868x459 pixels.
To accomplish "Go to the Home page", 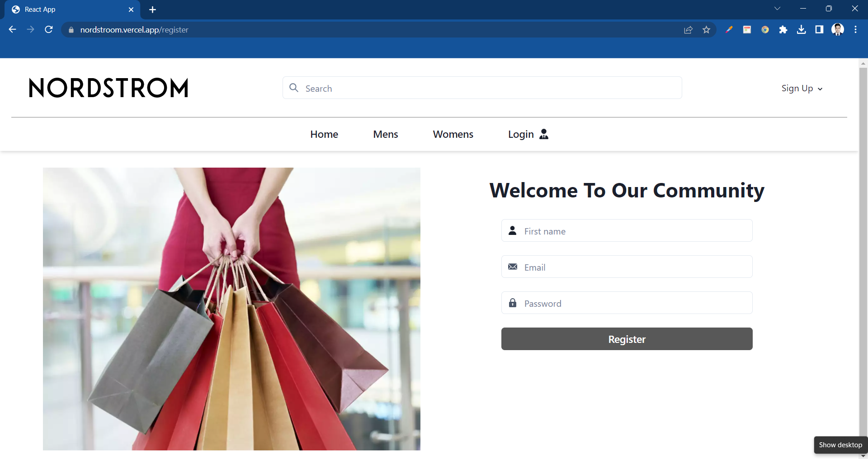I will 324,134.
